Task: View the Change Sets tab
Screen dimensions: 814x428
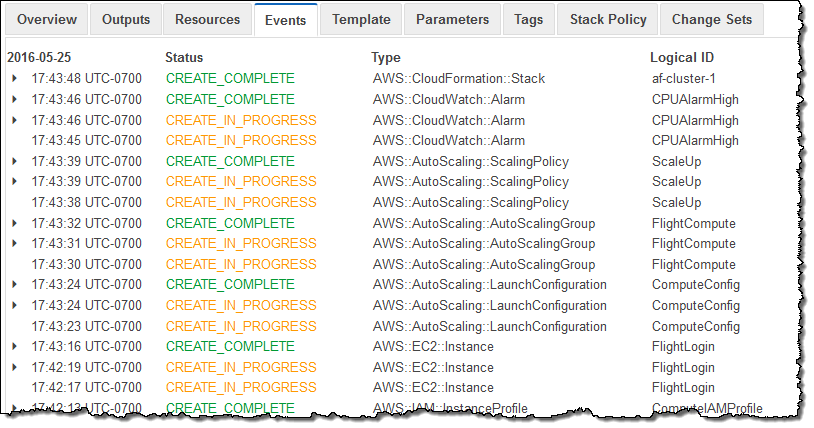Action: (711, 19)
